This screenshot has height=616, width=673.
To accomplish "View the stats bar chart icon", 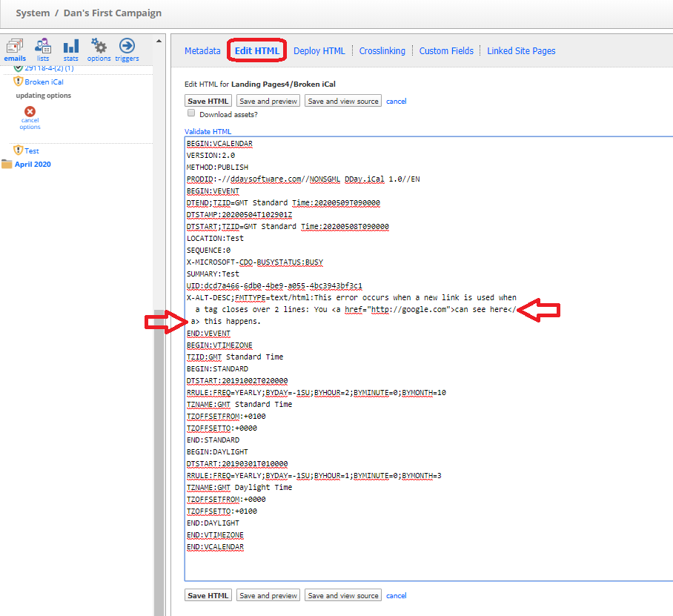I will (x=71, y=46).
